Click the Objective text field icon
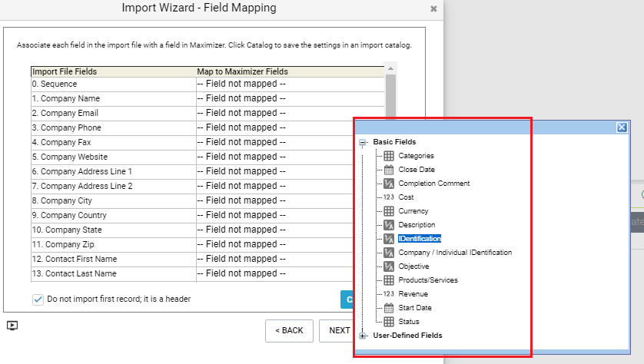 (x=389, y=266)
